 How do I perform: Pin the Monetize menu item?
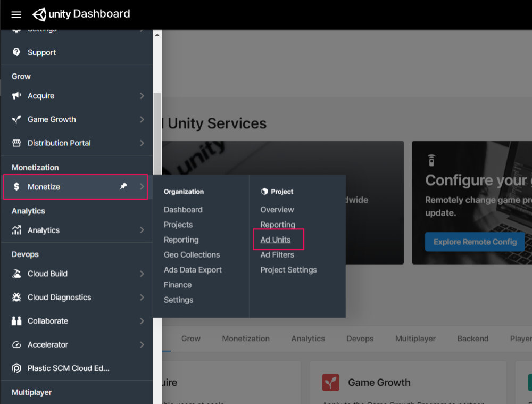pyautogui.click(x=123, y=186)
